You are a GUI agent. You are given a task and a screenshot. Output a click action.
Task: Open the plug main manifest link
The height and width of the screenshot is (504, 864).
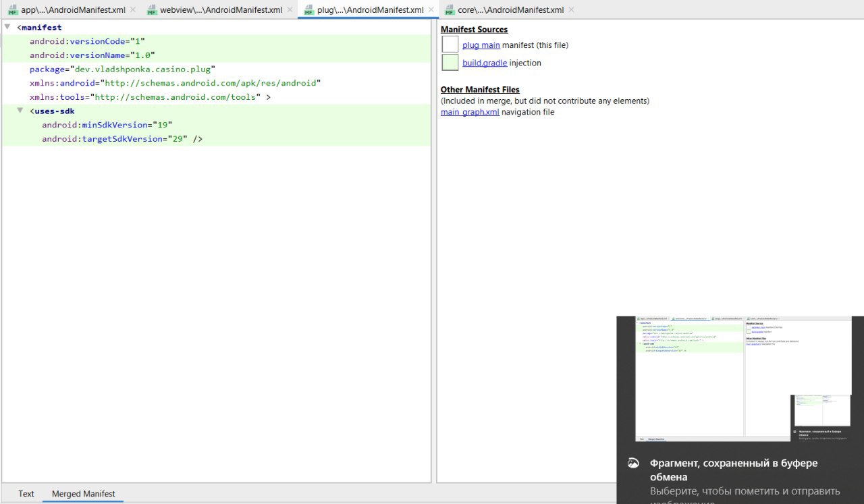tap(481, 45)
